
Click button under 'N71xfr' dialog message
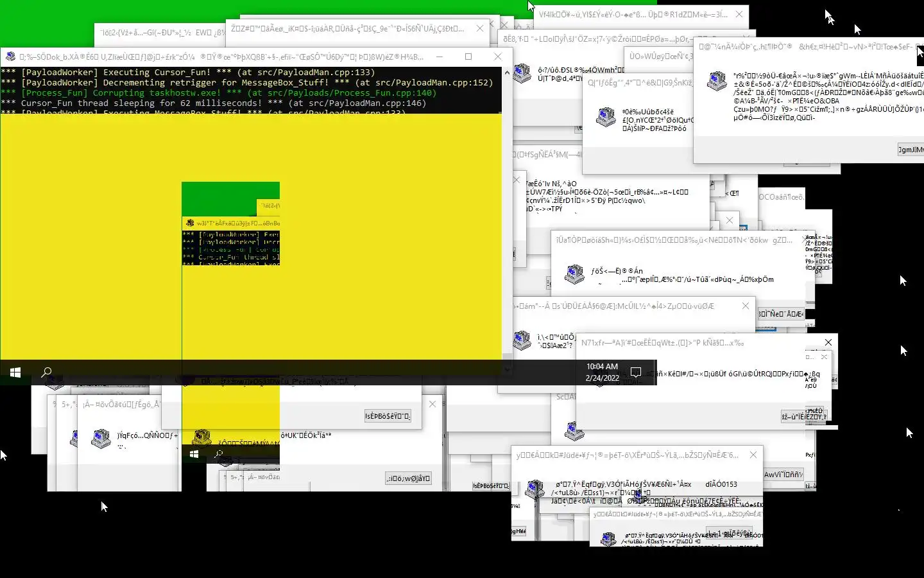(804, 417)
